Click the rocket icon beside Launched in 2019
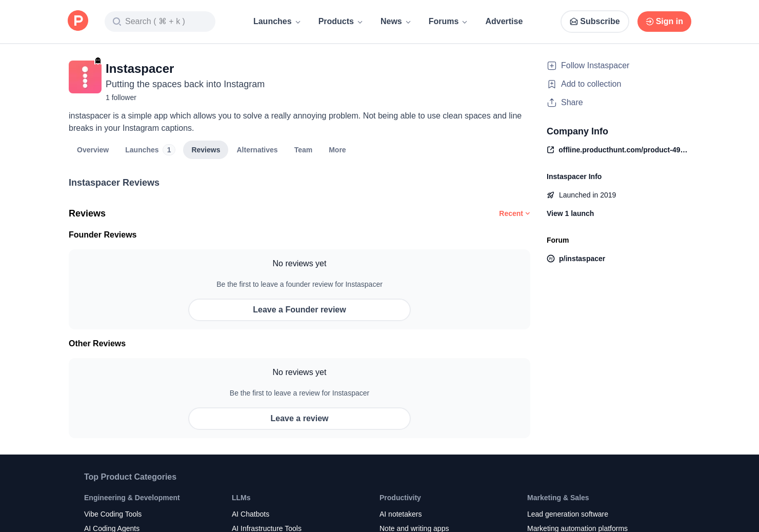This screenshot has width=759, height=532. [551, 195]
